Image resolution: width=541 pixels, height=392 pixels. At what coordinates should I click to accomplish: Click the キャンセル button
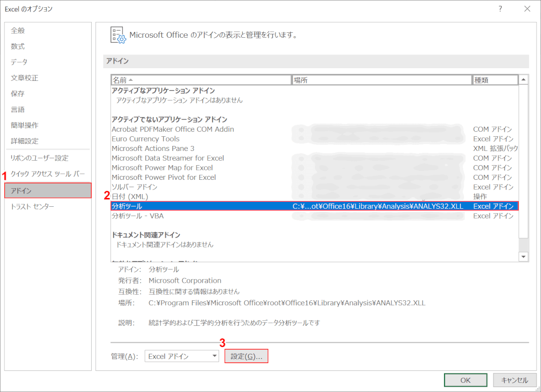click(514, 380)
